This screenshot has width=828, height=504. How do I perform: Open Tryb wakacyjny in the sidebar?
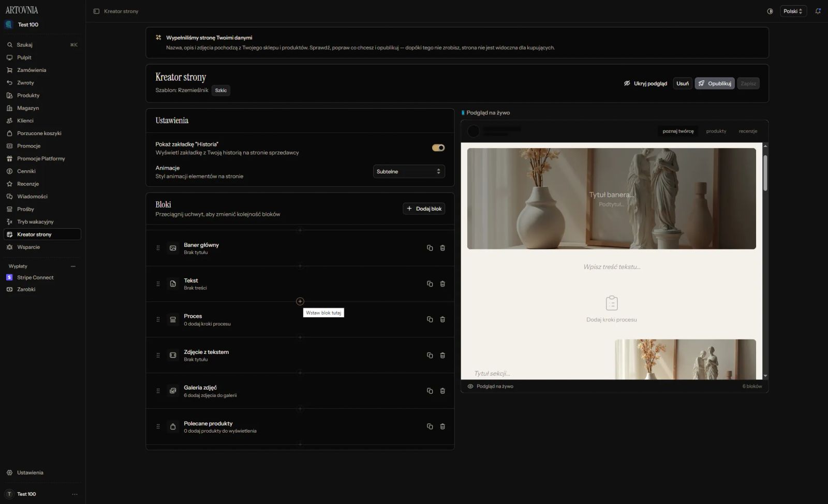tap(42, 222)
